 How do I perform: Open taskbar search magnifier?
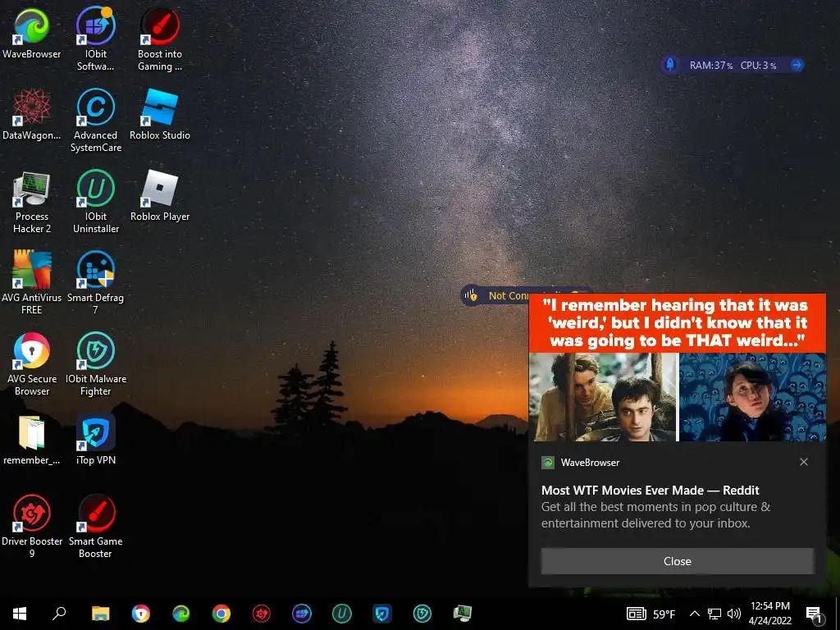59,614
